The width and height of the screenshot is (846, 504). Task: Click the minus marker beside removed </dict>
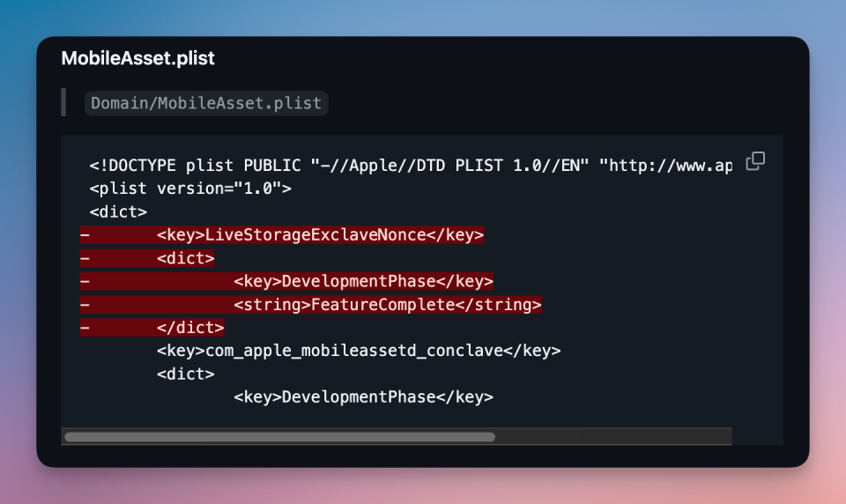(85, 328)
